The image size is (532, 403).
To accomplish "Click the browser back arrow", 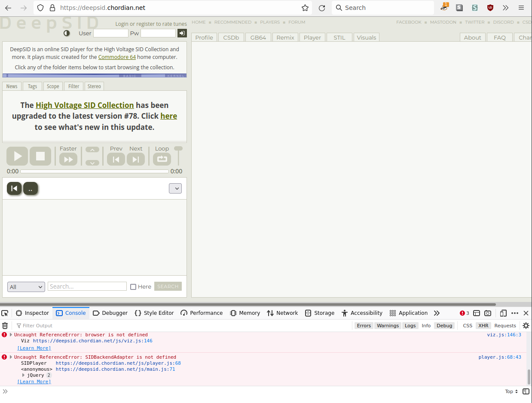I will coord(8,8).
